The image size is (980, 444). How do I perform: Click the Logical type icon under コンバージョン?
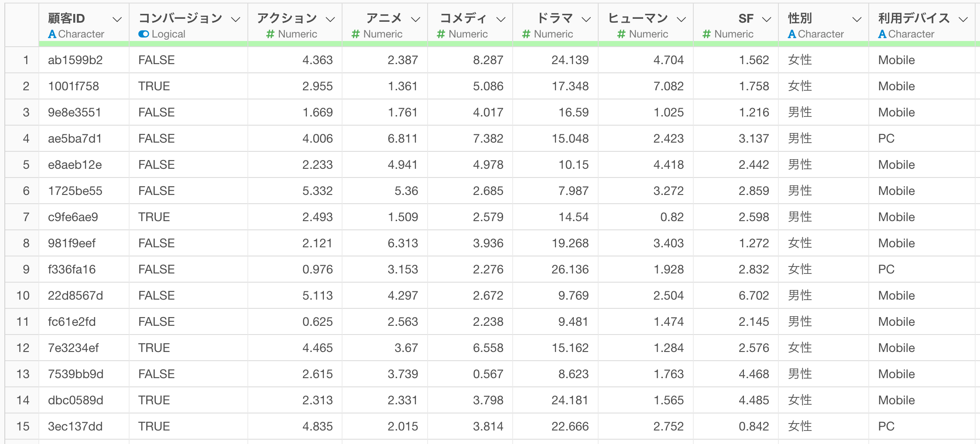144,34
